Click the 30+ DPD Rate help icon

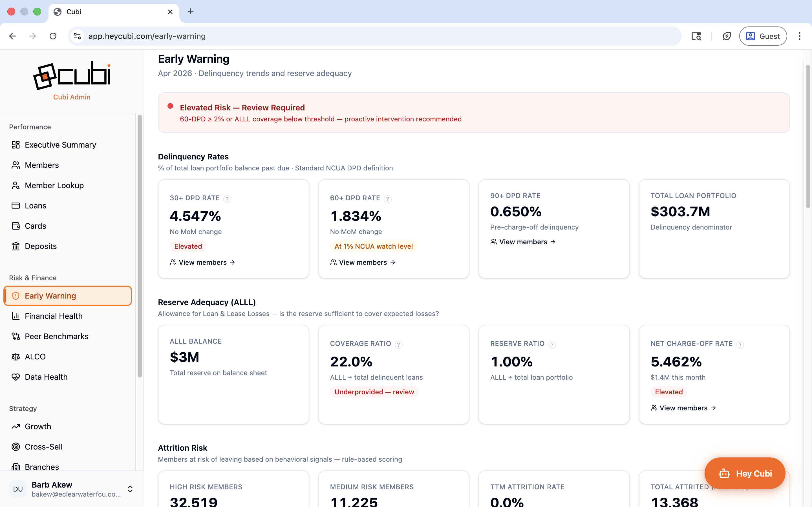click(227, 199)
